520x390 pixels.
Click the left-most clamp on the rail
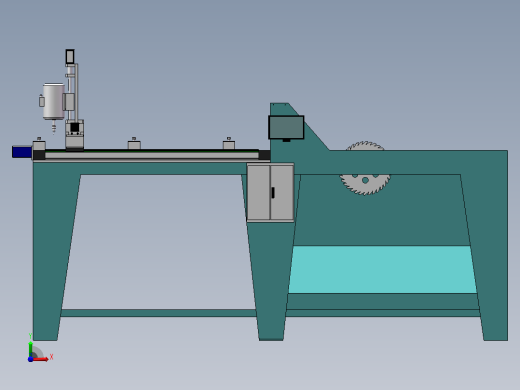pyautogui.click(x=39, y=144)
